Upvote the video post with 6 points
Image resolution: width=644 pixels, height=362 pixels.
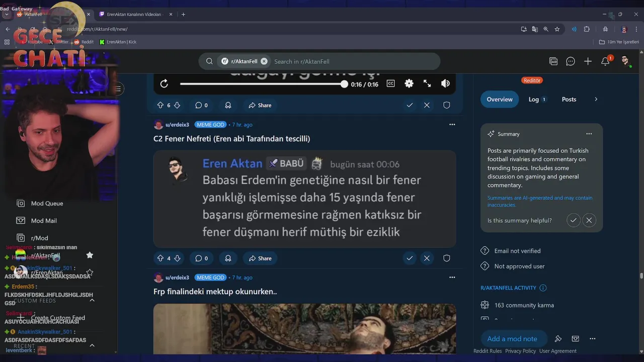click(x=160, y=105)
